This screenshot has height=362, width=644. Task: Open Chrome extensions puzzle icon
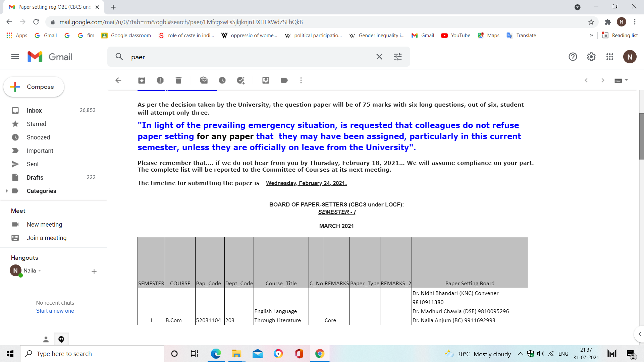pyautogui.click(x=607, y=22)
